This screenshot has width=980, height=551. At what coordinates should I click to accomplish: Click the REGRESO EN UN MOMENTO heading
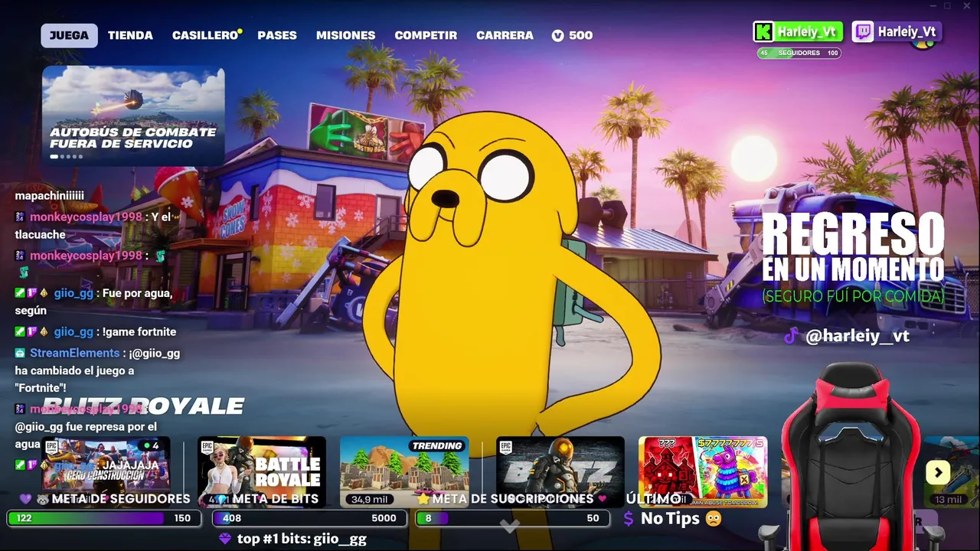tap(853, 246)
